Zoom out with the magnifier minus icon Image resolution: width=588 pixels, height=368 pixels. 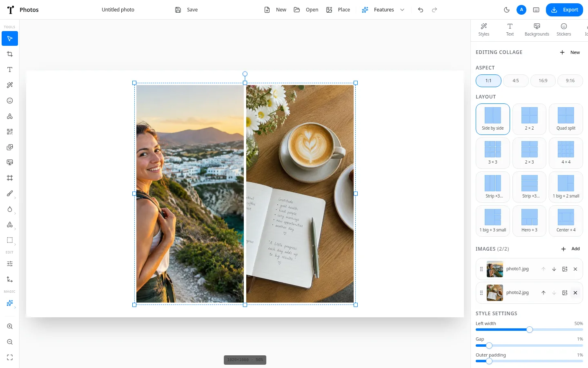tap(10, 342)
